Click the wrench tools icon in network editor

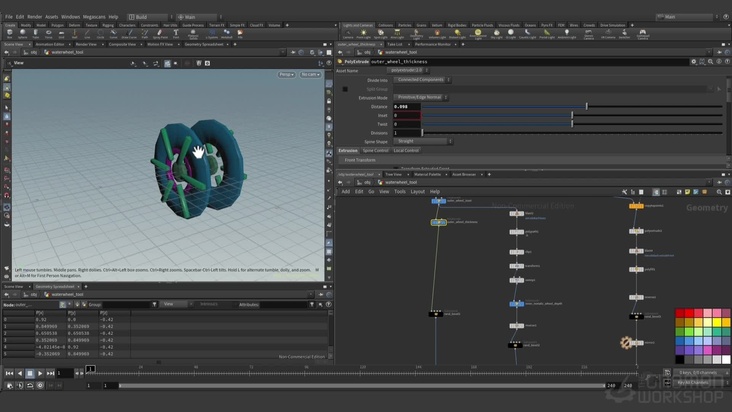click(x=625, y=192)
